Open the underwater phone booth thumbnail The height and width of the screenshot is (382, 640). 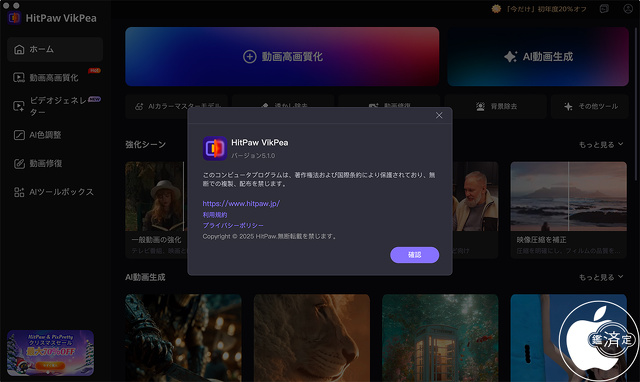440,338
